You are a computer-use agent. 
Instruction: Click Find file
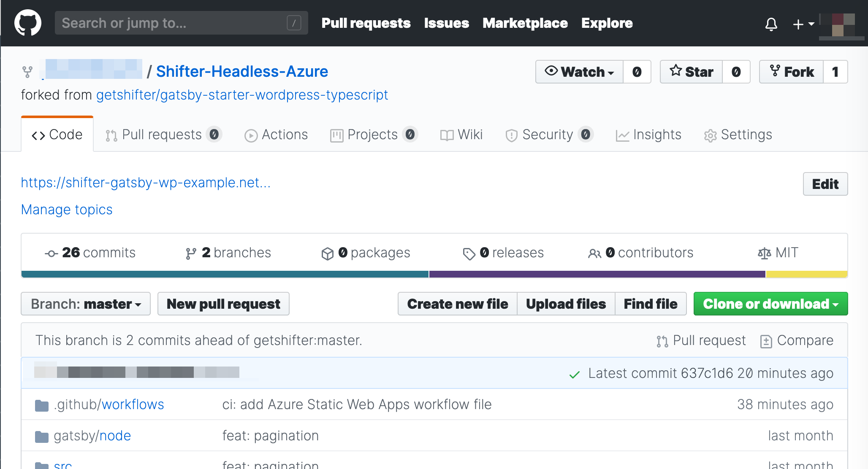(x=651, y=304)
